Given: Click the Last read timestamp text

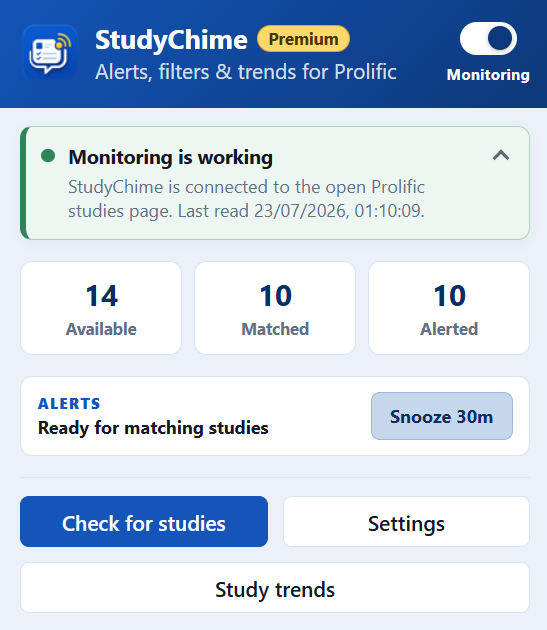Looking at the screenshot, I should pyautogui.click(x=301, y=211).
